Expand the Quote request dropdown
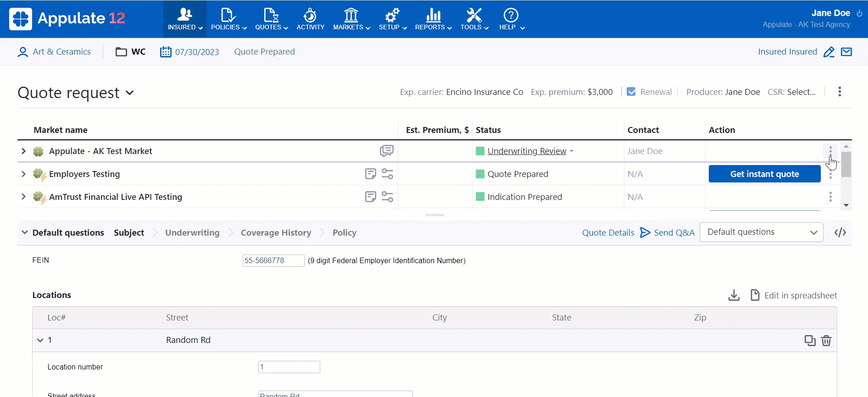 pyautogui.click(x=130, y=93)
